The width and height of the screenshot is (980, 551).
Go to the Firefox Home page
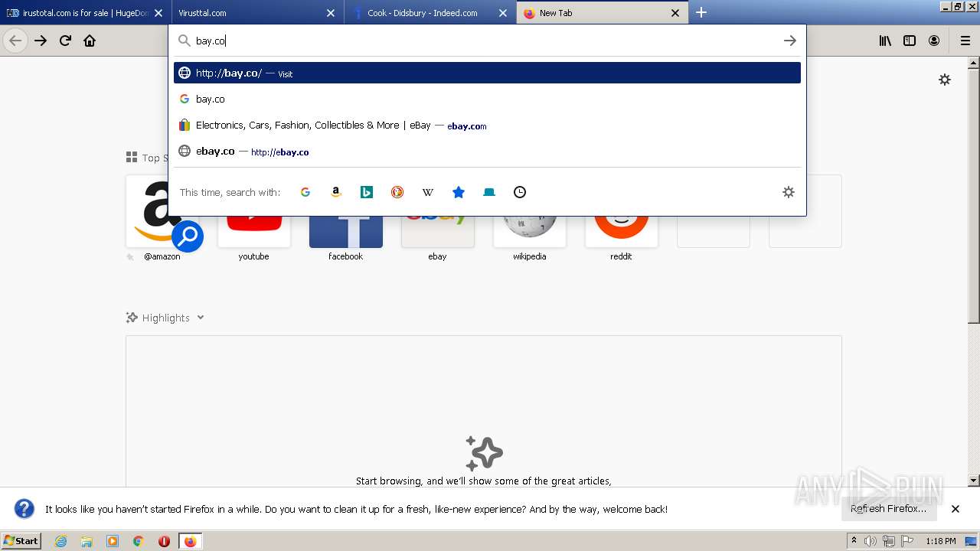point(90,41)
